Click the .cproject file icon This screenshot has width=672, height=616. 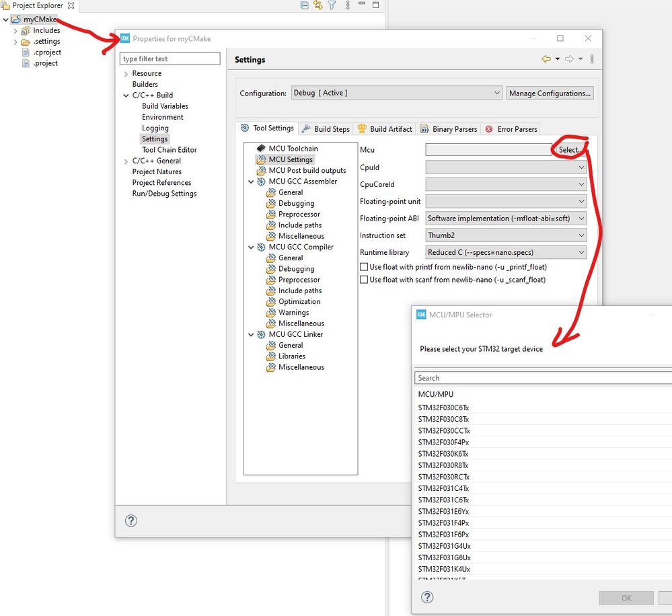tap(26, 52)
